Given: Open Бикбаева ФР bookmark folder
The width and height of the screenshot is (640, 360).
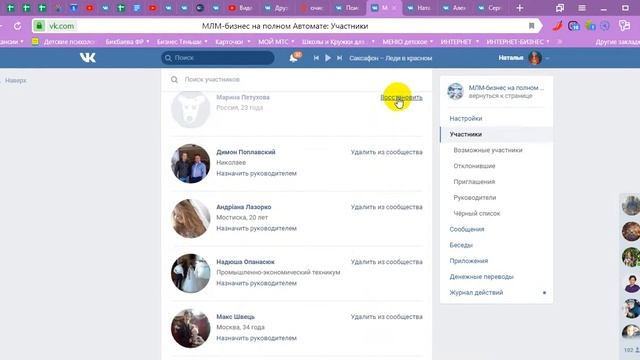Looking at the screenshot, I should point(127,42).
